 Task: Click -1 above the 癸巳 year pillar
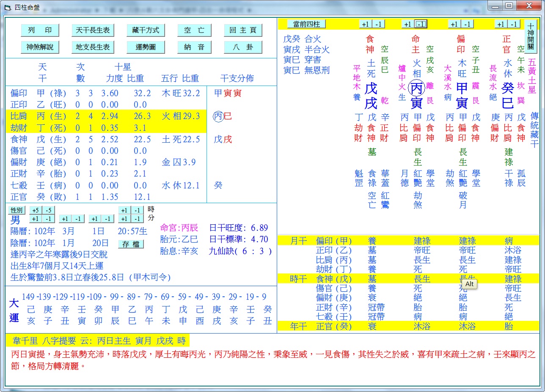[514, 24]
